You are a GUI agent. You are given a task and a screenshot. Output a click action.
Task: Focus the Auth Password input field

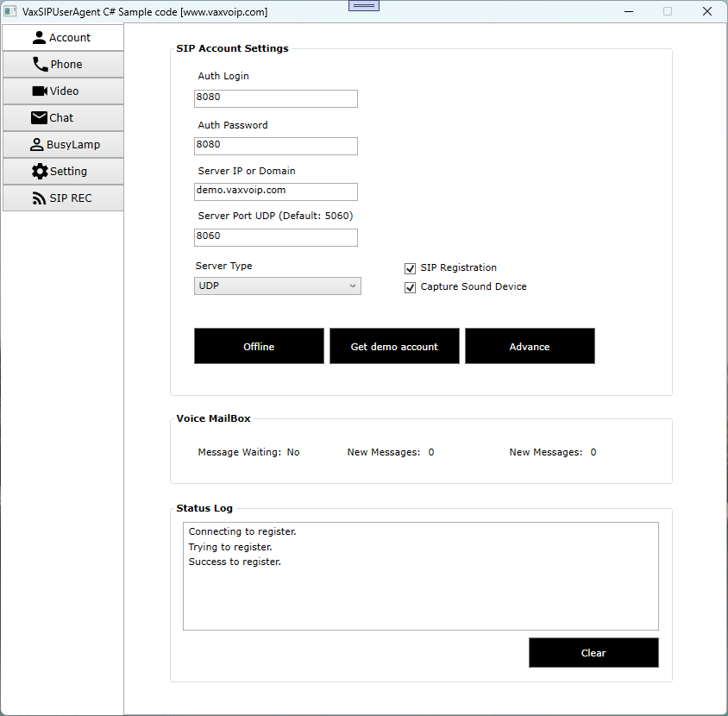(276, 146)
